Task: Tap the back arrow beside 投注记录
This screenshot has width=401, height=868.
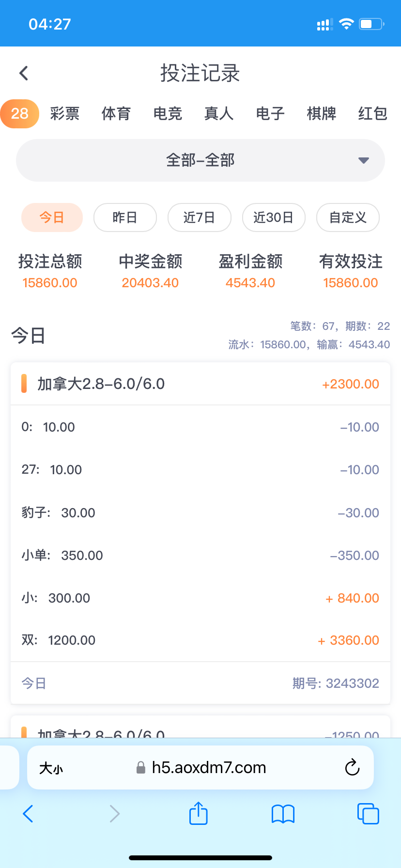Action: click(x=24, y=73)
